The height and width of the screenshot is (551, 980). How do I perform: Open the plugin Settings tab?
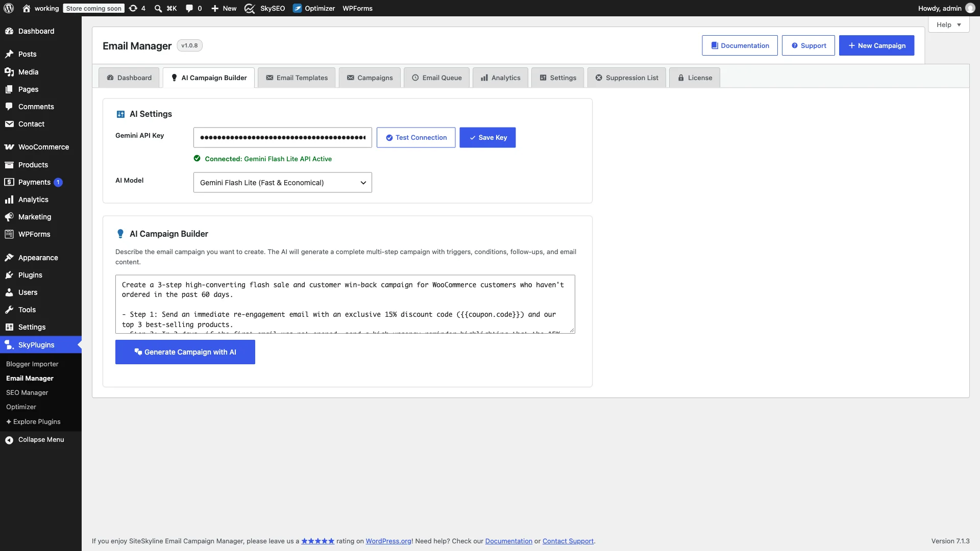[557, 78]
